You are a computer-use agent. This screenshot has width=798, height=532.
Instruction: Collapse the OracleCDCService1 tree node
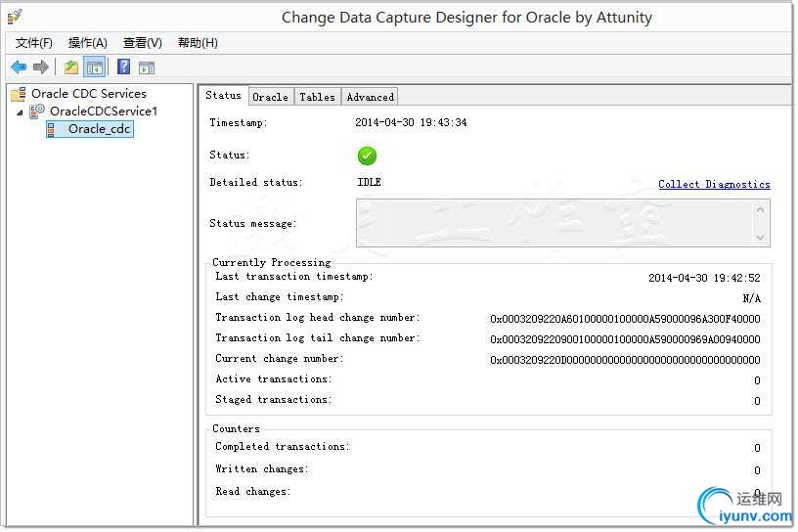click(x=20, y=112)
